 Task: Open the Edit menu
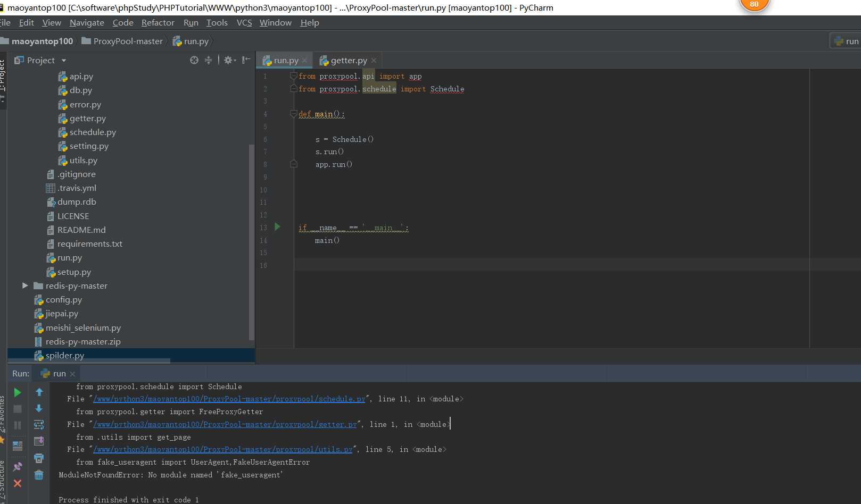(x=26, y=22)
